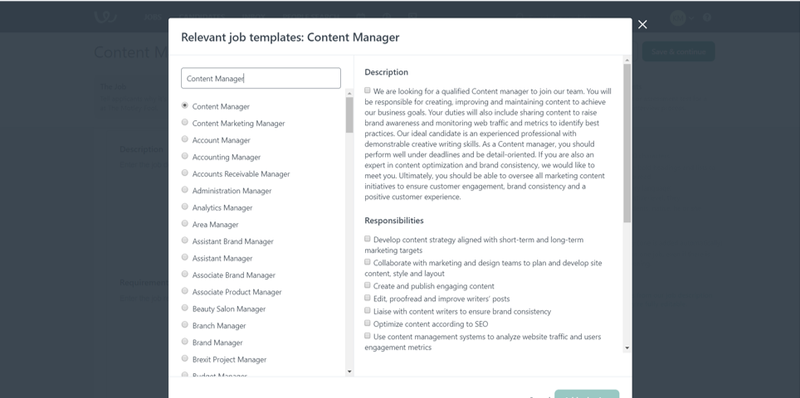Open the user avatar menu
The width and height of the screenshot is (800, 398).
click(682, 17)
